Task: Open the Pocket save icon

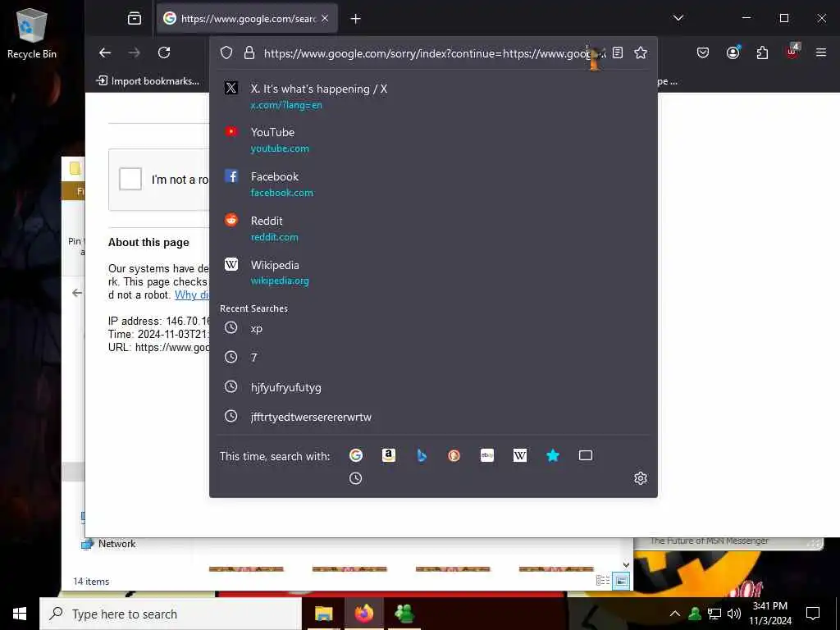Action: [x=703, y=52]
